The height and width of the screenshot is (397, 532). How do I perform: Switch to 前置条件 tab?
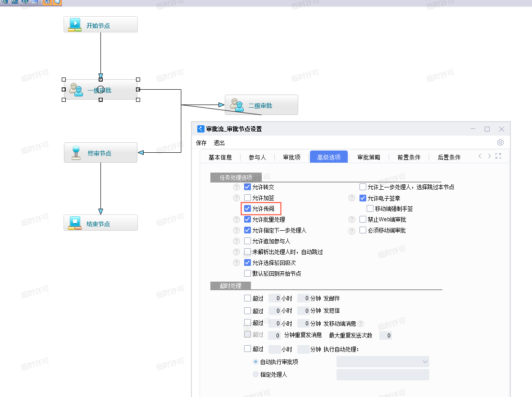409,157
